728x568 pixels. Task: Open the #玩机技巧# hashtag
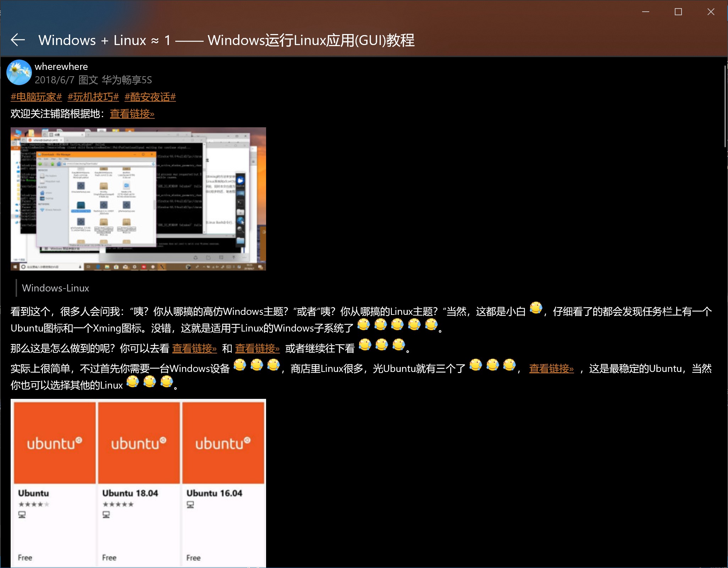coord(93,97)
